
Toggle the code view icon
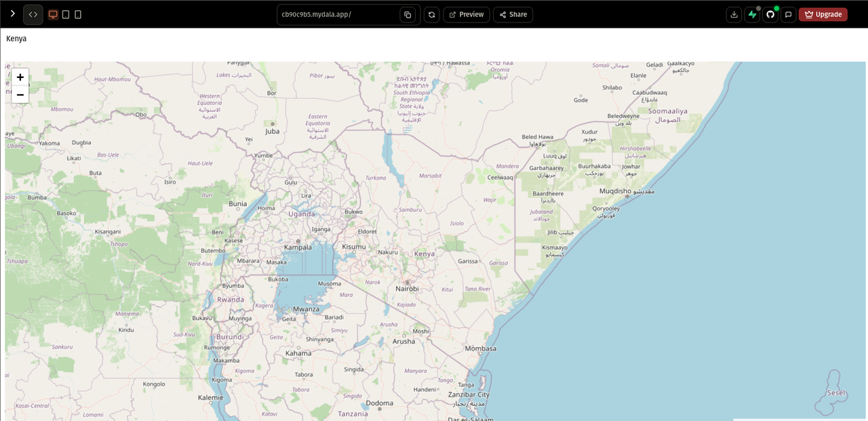pyautogui.click(x=33, y=14)
